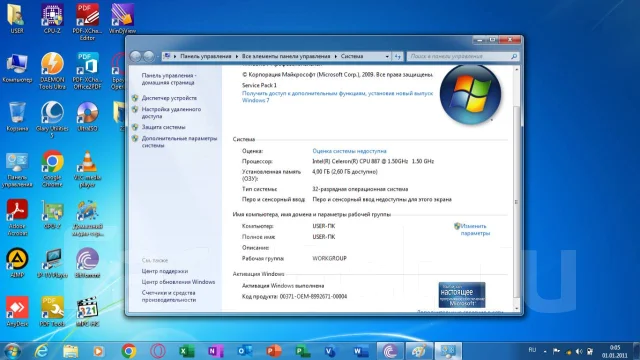Launch Word from the taskbar
The height and width of the screenshot is (360, 640).
[x=361, y=351]
